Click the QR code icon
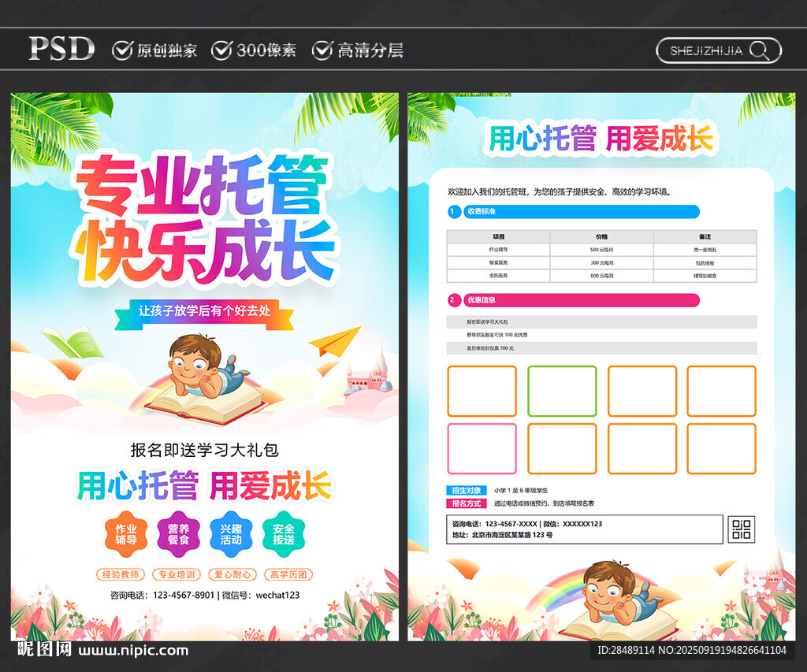Image resolution: width=807 pixels, height=672 pixels. click(x=742, y=529)
